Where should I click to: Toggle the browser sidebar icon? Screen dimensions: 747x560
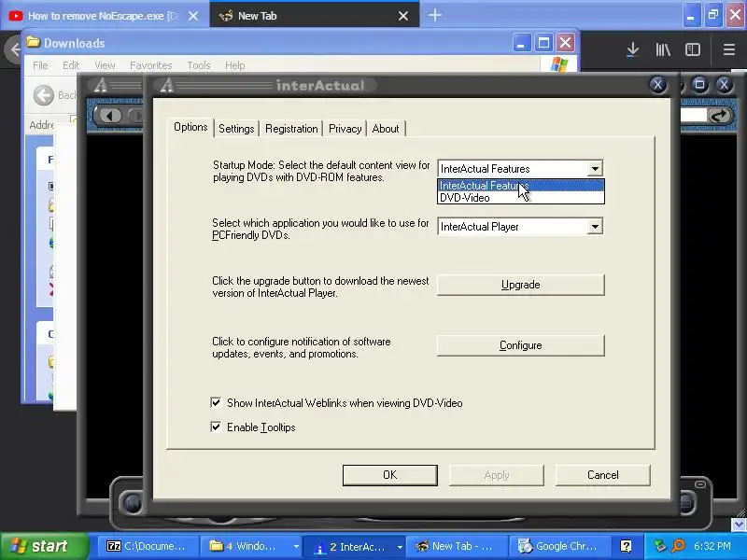tap(693, 49)
